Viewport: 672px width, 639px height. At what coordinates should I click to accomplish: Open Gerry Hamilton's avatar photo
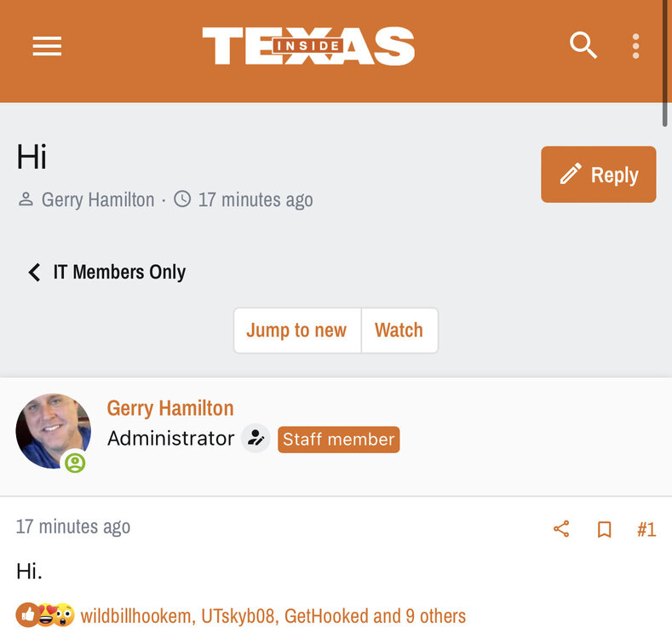(x=53, y=430)
